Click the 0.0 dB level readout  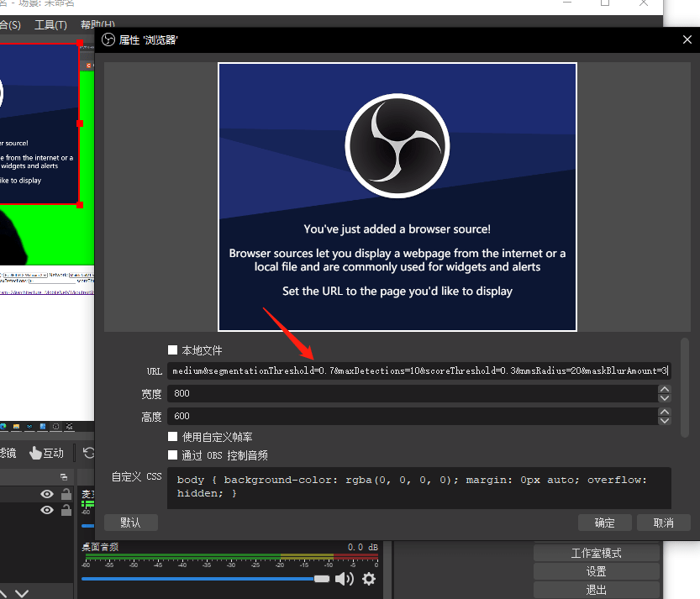click(x=362, y=547)
